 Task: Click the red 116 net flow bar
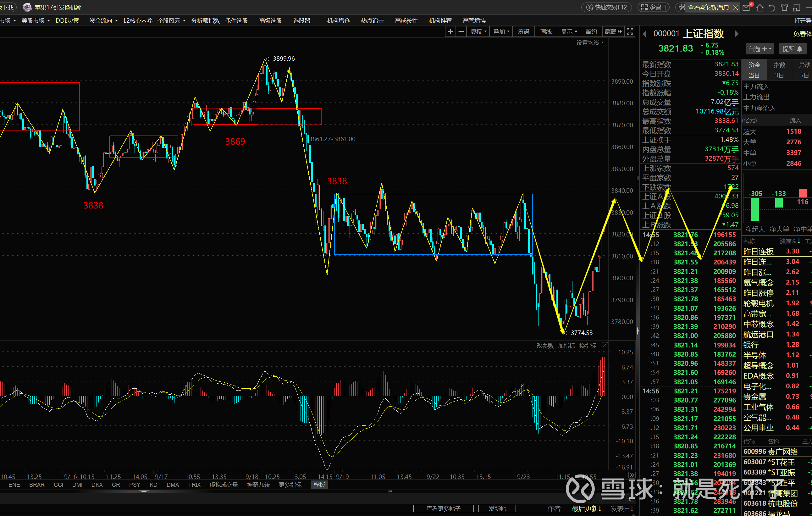[803, 193]
